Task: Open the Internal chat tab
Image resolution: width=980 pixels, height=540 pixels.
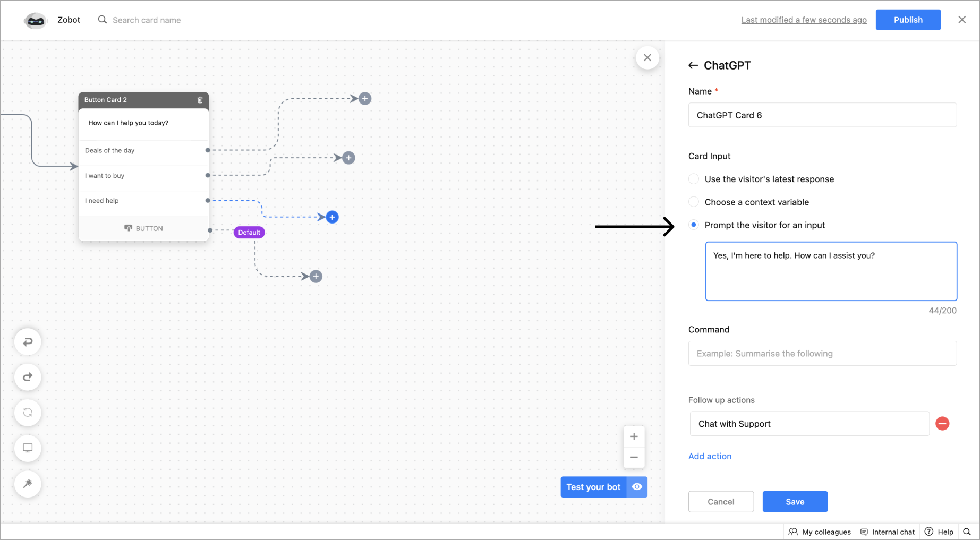Action: pos(888,532)
